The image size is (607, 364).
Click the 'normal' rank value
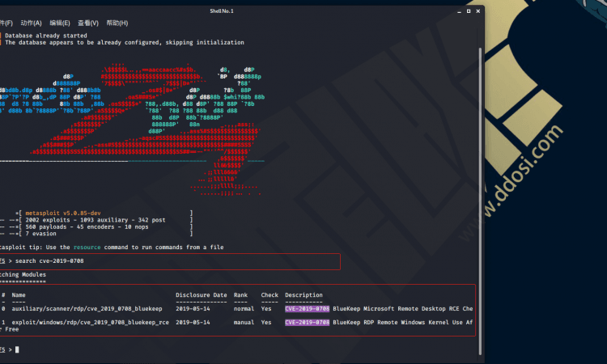[244, 309]
